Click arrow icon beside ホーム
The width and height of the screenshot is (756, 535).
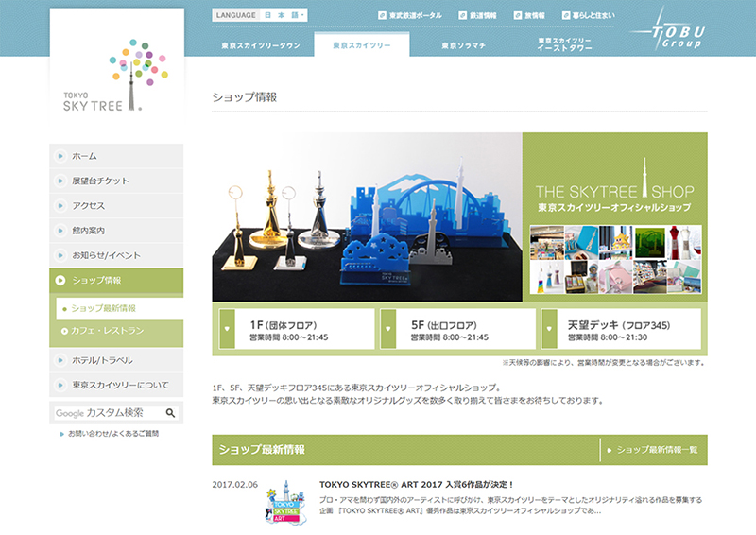(61, 156)
